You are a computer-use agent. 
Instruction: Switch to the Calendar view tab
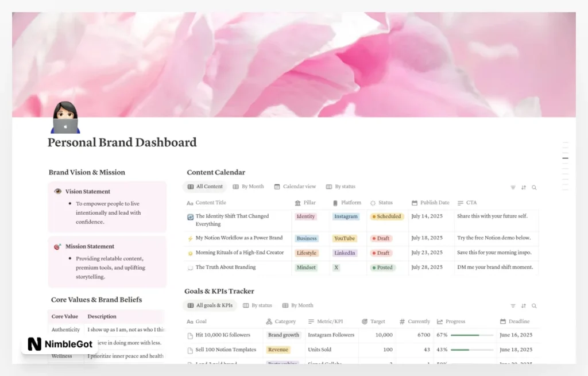[x=295, y=187]
